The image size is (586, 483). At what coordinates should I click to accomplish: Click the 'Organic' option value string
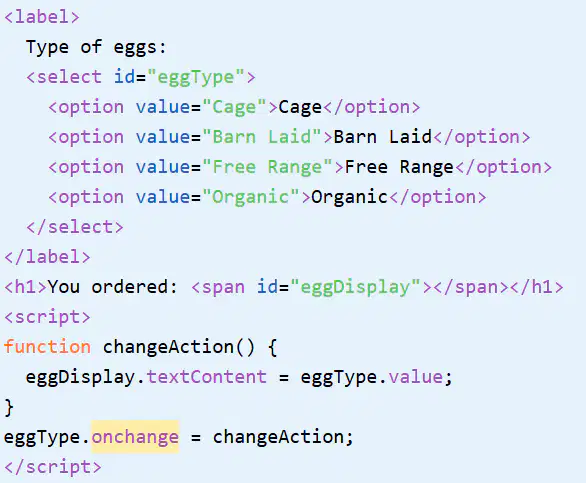(x=250, y=197)
